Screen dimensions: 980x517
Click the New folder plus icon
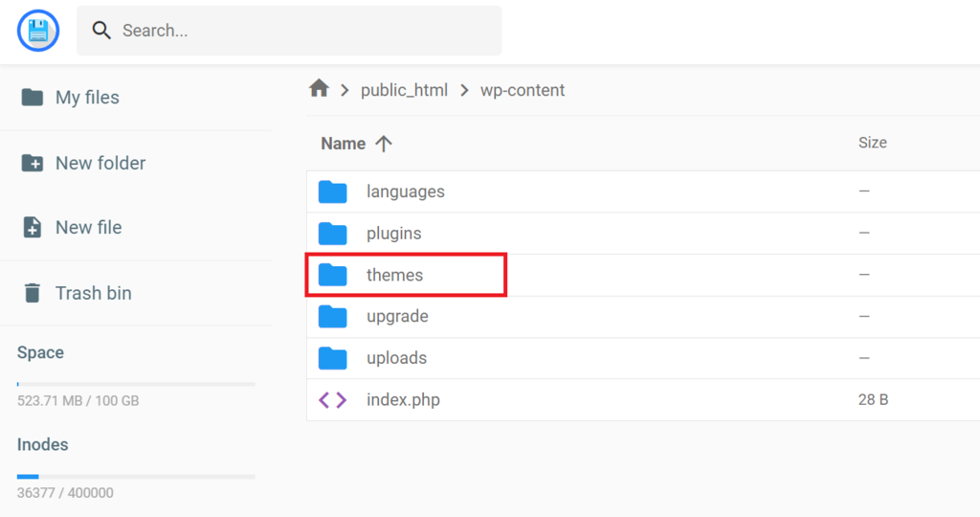click(33, 163)
